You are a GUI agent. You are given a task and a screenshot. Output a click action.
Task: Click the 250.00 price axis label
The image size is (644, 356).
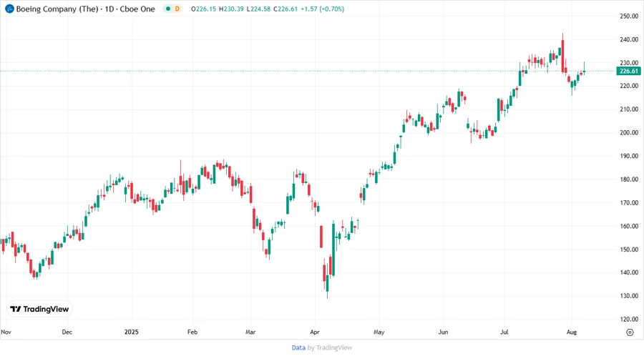pyautogui.click(x=629, y=16)
